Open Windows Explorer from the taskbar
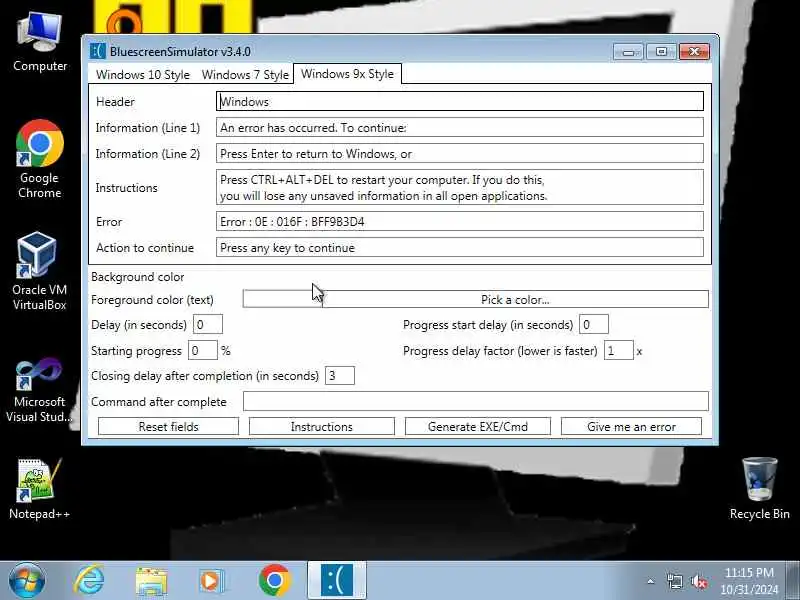 point(151,581)
